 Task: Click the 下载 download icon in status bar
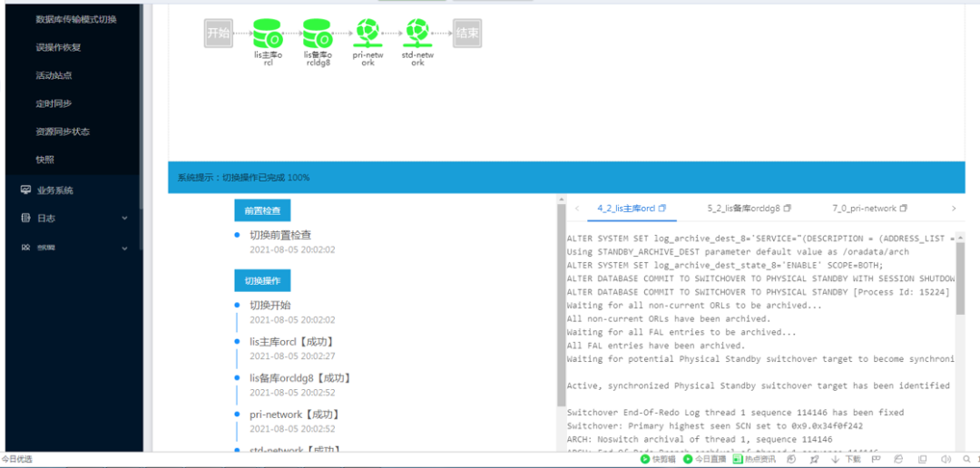(836, 460)
